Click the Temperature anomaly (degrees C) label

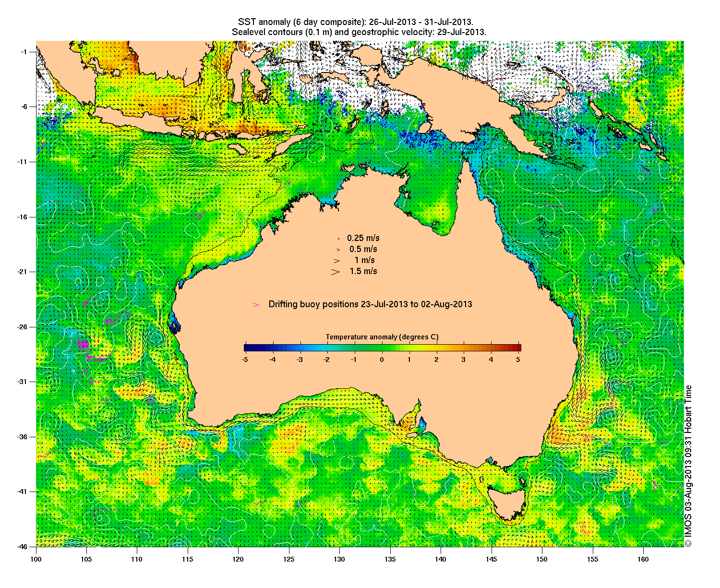pyautogui.click(x=382, y=337)
